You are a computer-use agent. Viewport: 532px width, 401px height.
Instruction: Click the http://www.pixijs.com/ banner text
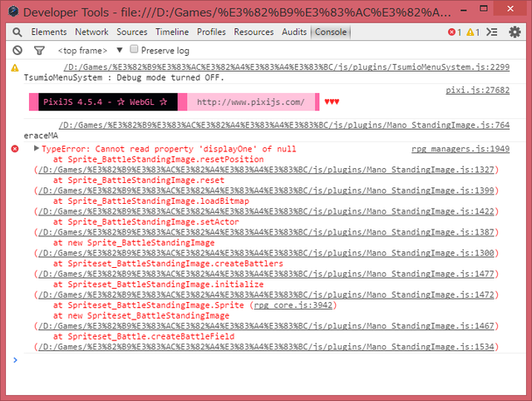tap(251, 101)
